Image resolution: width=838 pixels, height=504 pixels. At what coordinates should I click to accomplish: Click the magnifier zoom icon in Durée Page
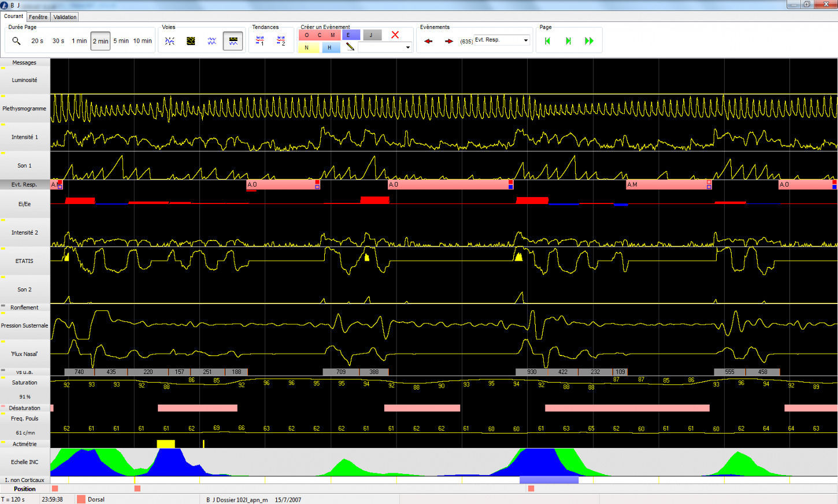coord(16,41)
